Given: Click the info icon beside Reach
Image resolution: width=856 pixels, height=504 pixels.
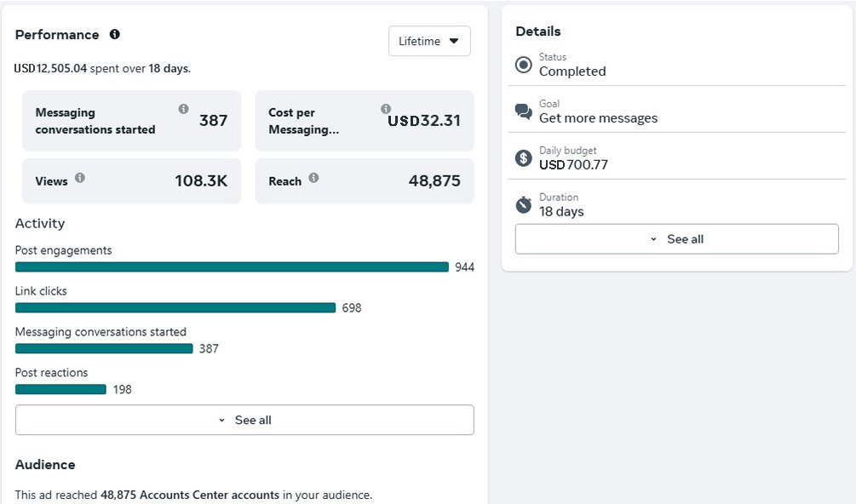Looking at the screenshot, I should pyautogui.click(x=313, y=178).
